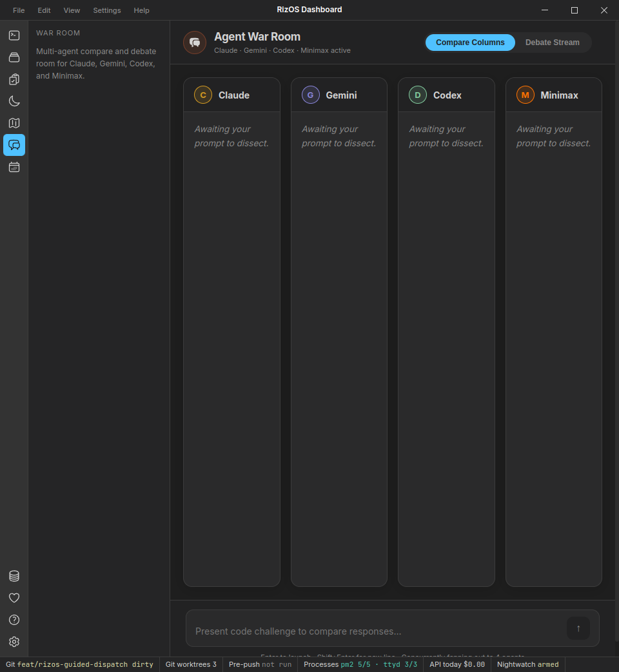Open the calendar icon in the sidebar
This screenshot has width=619, height=672.
point(14,167)
